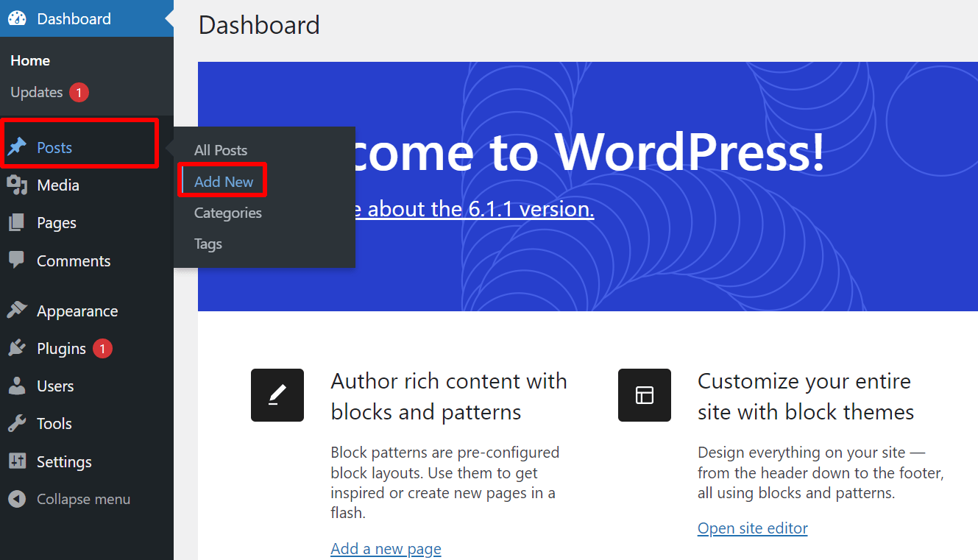
Task: Click the pencil icon above the blocks description
Action: click(277, 395)
